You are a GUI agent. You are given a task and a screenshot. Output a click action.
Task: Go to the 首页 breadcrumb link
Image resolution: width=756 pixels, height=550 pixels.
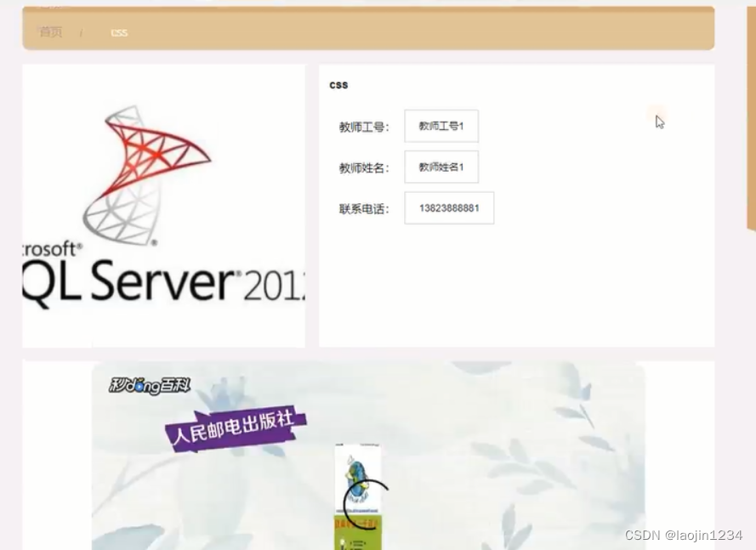(x=51, y=32)
